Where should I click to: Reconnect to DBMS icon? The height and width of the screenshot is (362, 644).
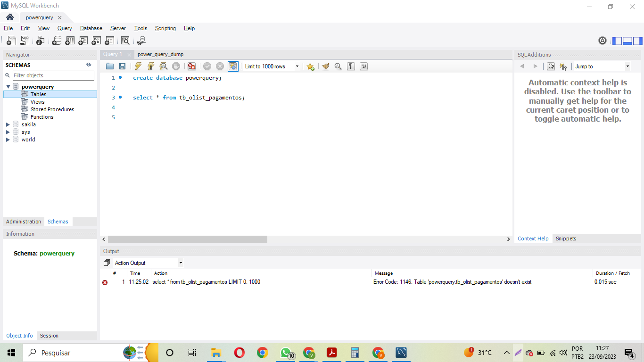pyautogui.click(x=141, y=41)
